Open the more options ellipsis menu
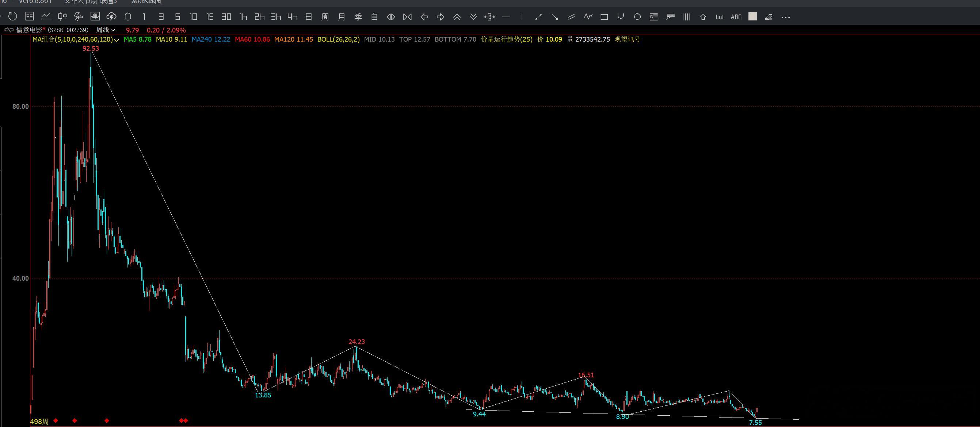 786,17
